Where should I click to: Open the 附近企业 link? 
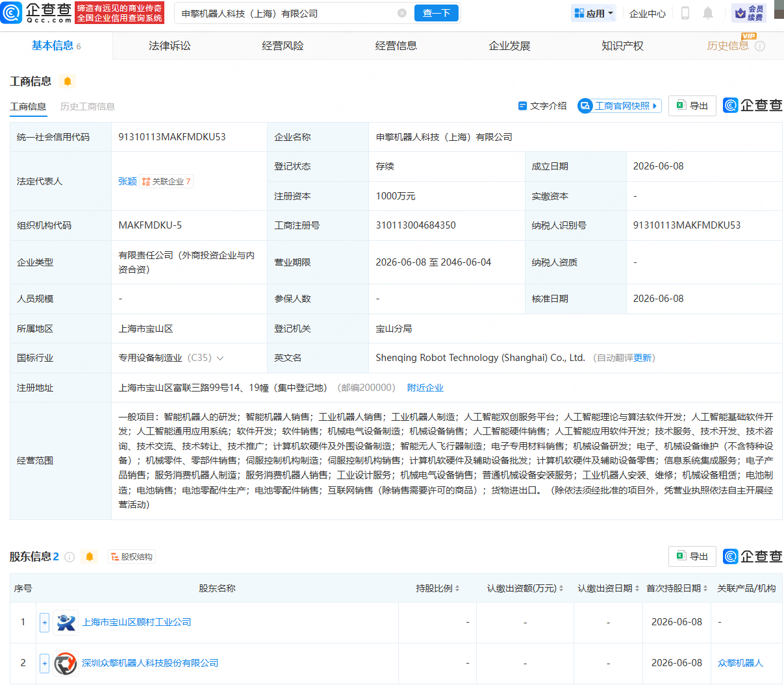(x=425, y=388)
